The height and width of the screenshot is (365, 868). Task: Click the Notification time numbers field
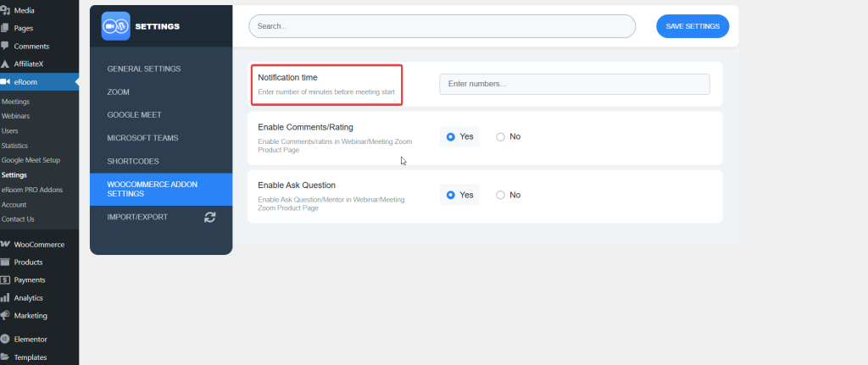coord(574,84)
